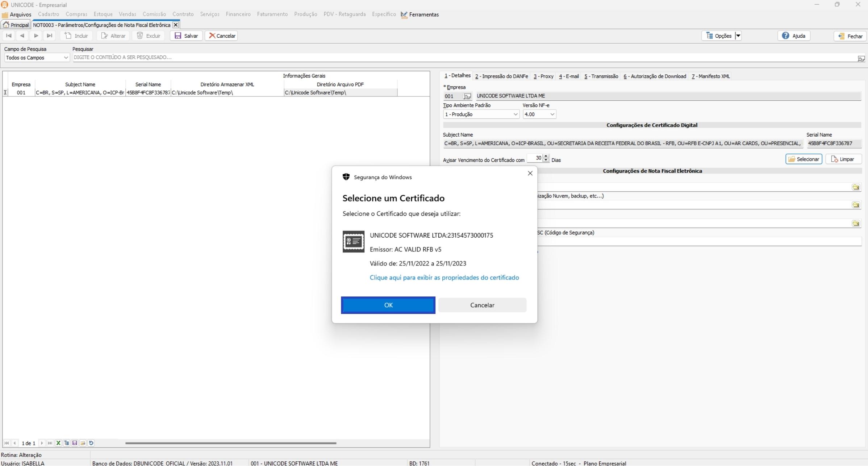Click the Empresa lookup icon next to 001

pyautogui.click(x=467, y=96)
